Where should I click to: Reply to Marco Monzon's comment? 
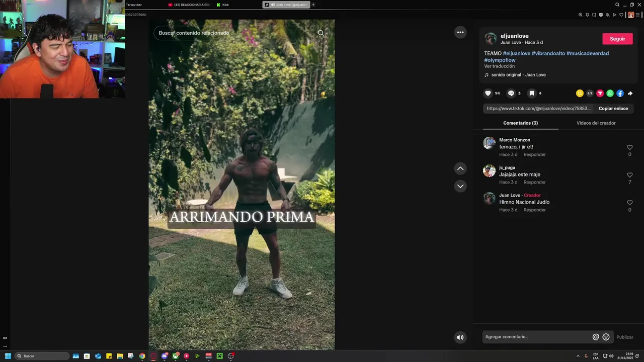click(534, 155)
